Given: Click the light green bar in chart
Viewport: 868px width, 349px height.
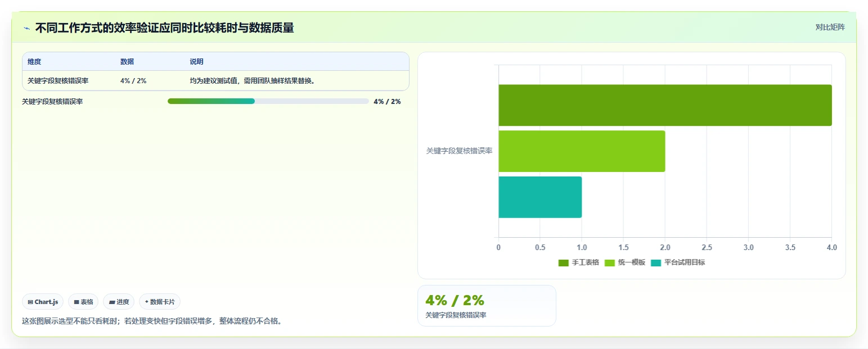Looking at the screenshot, I should coord(582,151).
